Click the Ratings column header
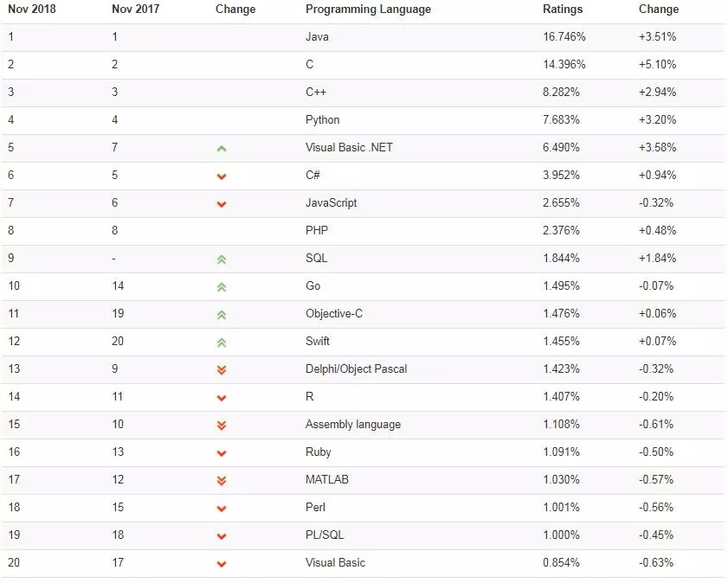 (563, 10)
